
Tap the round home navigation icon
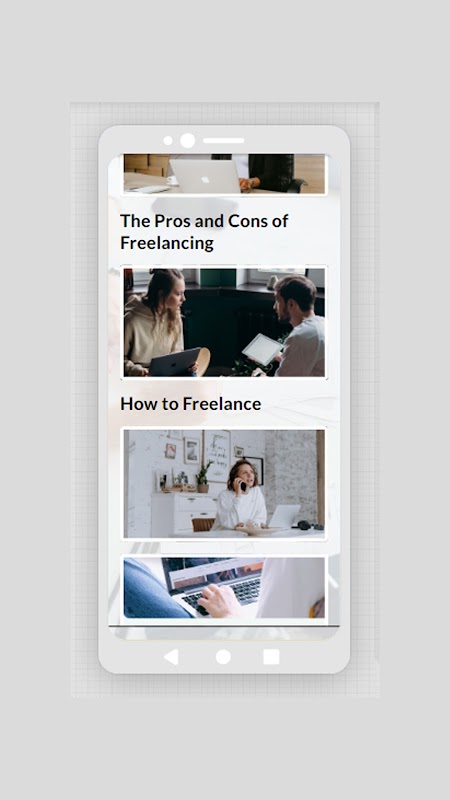click(x=223, y=657)
